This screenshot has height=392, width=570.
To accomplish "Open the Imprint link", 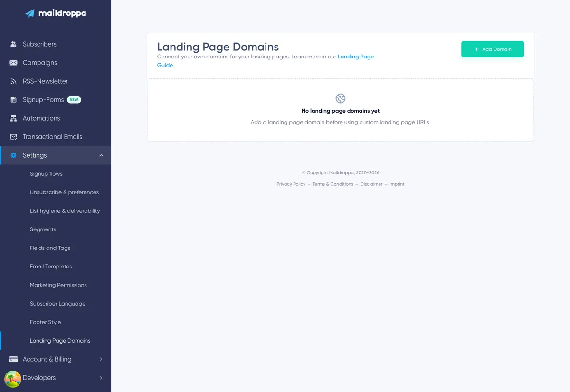I will 397,184.
